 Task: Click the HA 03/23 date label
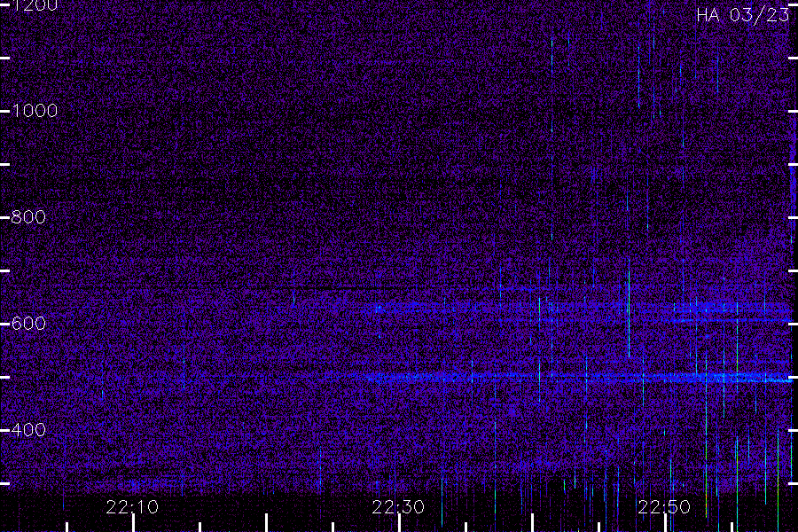click(x=742, y=15)
